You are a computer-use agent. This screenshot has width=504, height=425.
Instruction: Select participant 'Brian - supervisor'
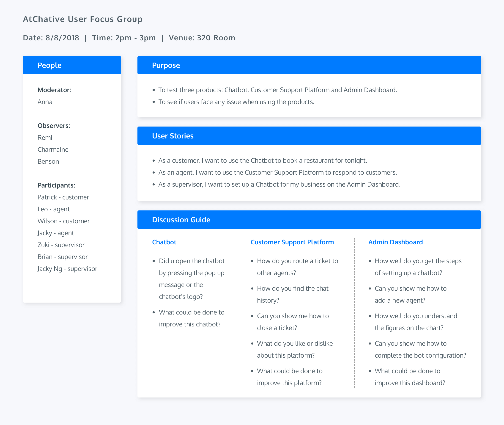coord(63,257)
